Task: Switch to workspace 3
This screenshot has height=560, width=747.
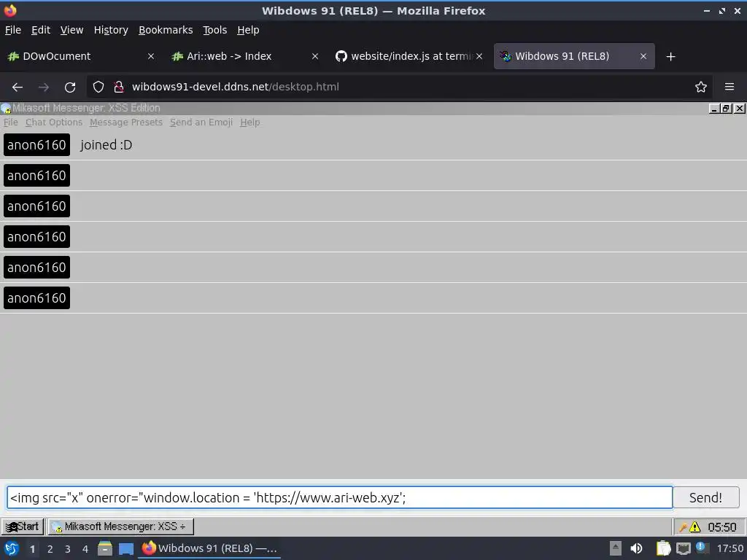Action: (68, 549)
